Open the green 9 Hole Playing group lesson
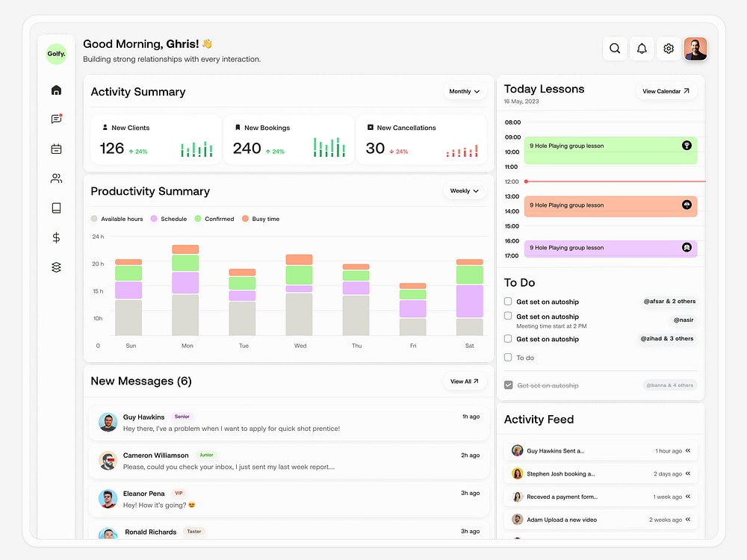 (x=611, y=151)
